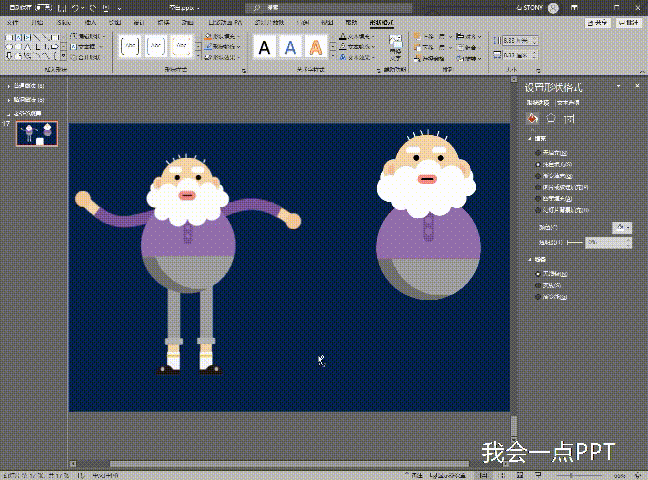Click the Save icon in quick access toolbar
The width and height of the screenshot is (648, 480).
[62, 8]
